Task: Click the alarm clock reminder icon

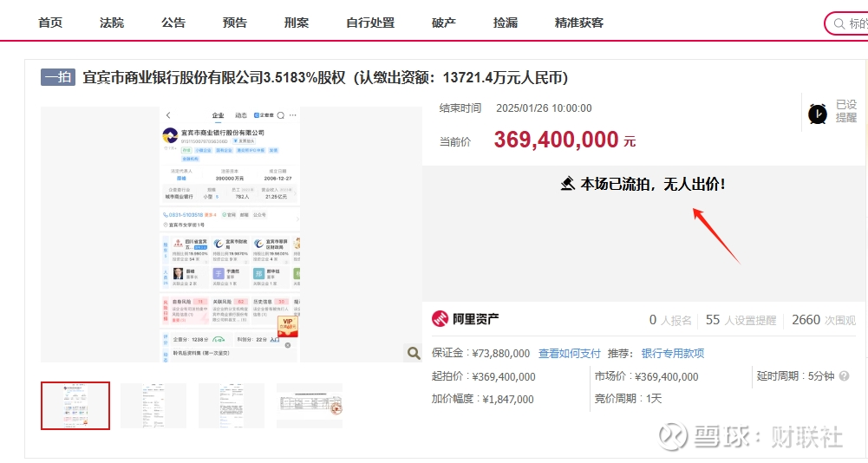Action: pos(818,114)
